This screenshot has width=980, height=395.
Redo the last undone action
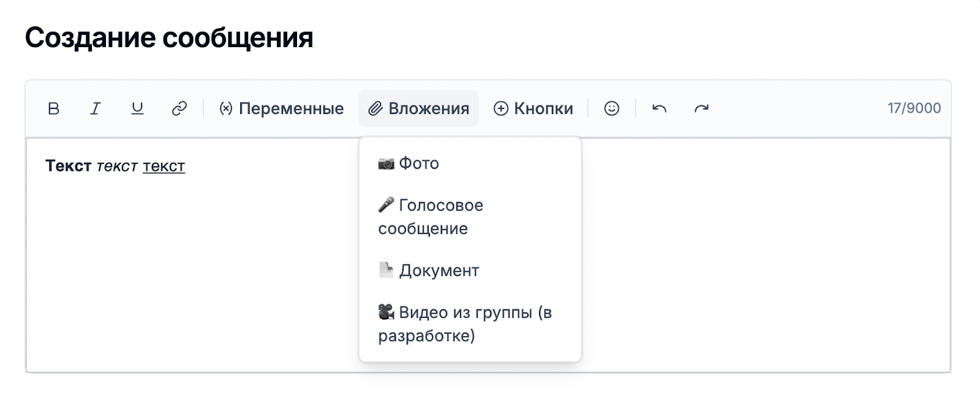click(701, 108)
